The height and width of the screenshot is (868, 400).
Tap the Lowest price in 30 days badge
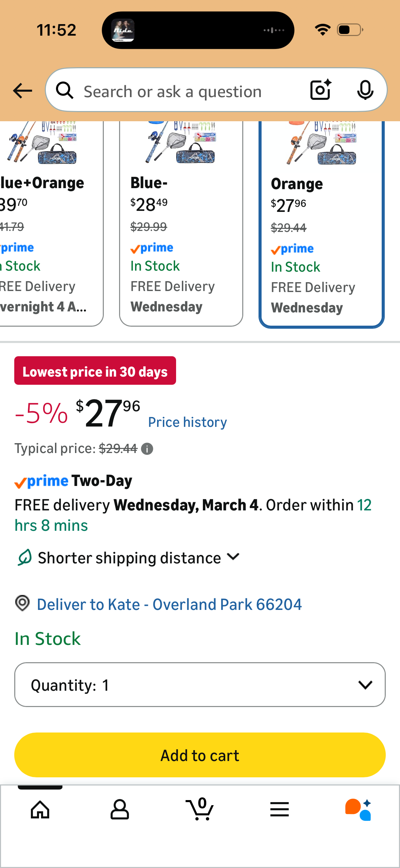[x=95, y=371]
